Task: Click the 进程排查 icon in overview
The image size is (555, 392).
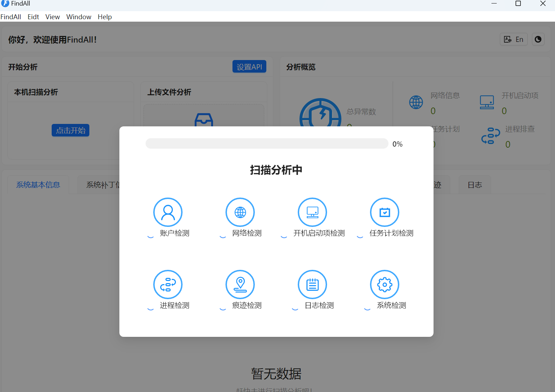Action: click(490, 136)
